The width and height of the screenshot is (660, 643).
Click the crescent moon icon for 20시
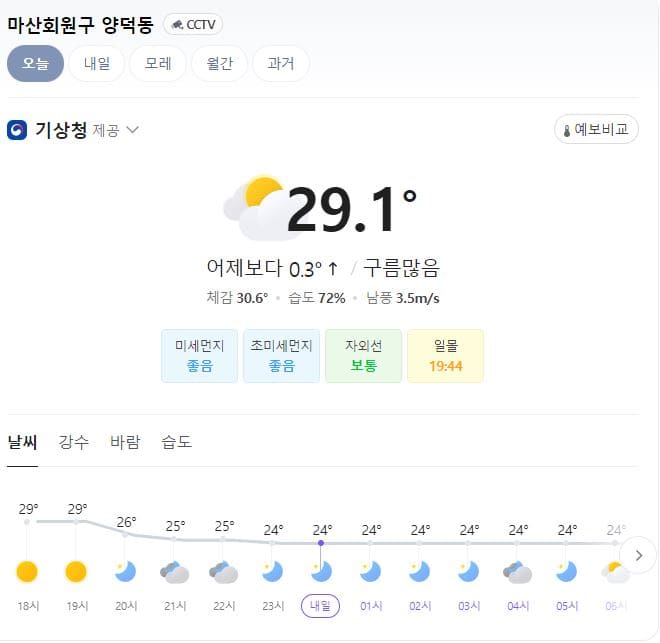tap(125, 572)
